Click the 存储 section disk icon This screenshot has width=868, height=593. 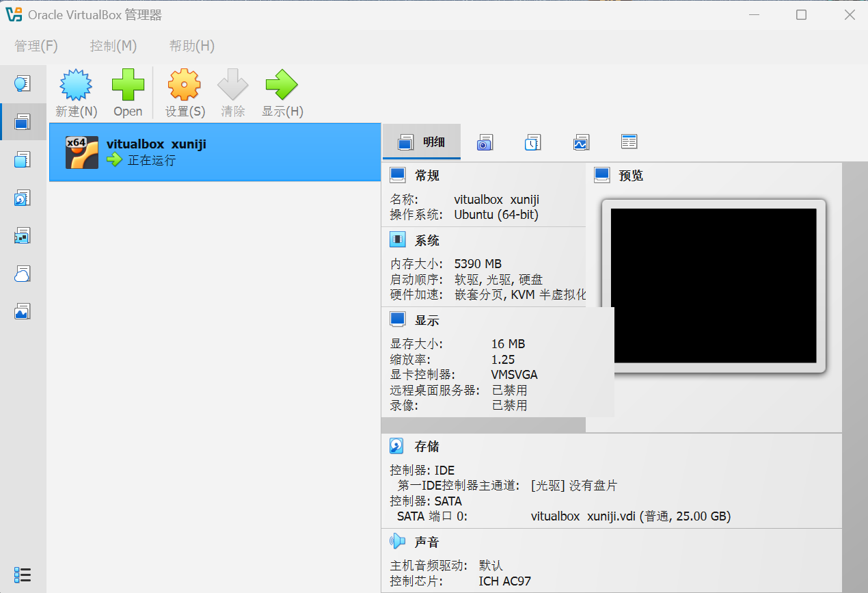click(396, 446)
